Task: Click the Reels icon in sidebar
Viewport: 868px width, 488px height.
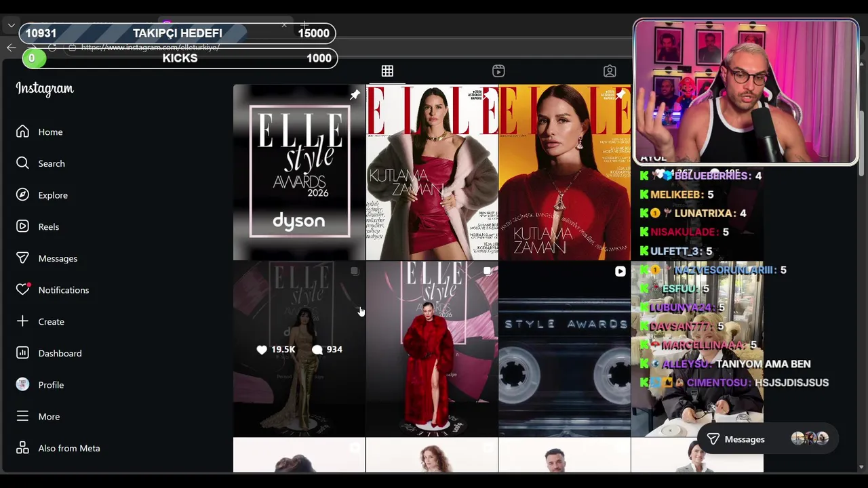Action: (x=22, y=226)
